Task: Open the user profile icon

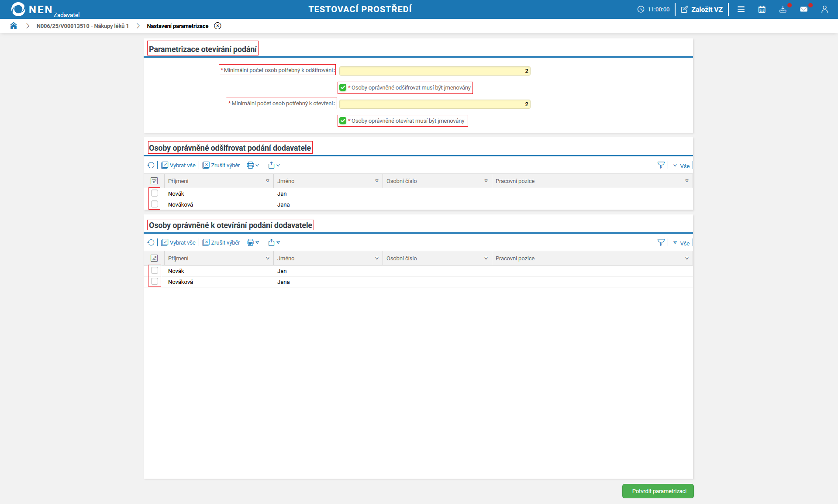Action: 824,9
